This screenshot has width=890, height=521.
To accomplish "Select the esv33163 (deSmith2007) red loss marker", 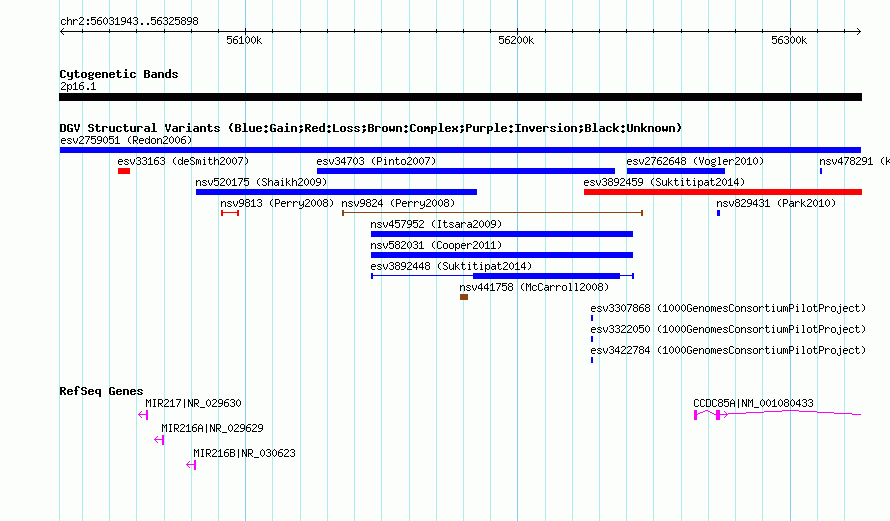I will point(124,171).
